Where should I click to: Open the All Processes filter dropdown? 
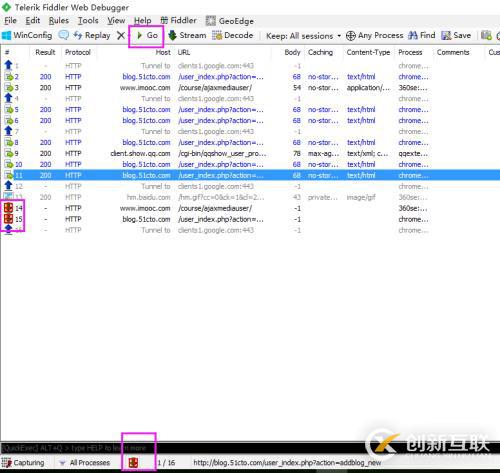85,462
